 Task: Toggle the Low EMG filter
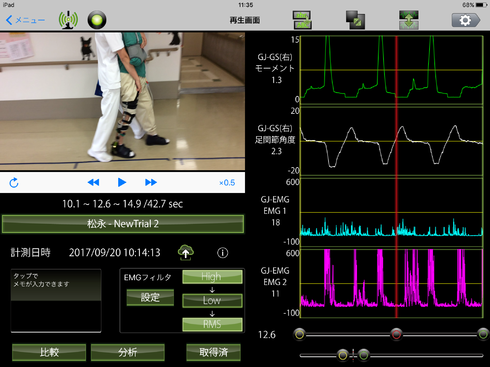212,300
